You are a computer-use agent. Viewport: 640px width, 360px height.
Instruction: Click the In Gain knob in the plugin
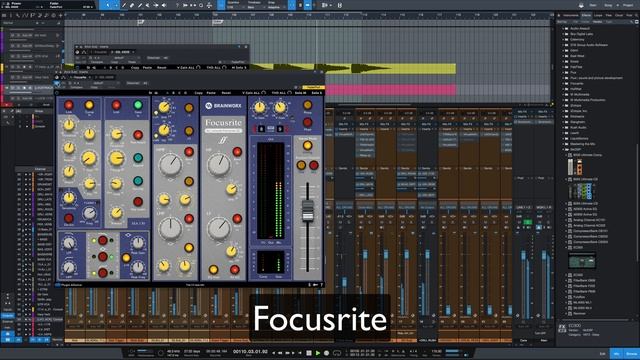point(259,108)
